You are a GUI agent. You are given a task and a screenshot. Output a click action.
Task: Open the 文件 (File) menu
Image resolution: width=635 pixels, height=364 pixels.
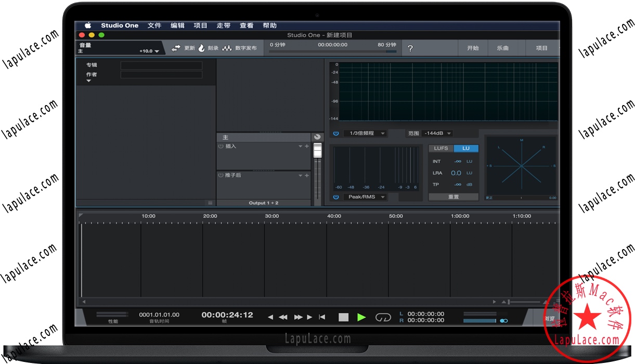tap(154, 25)
